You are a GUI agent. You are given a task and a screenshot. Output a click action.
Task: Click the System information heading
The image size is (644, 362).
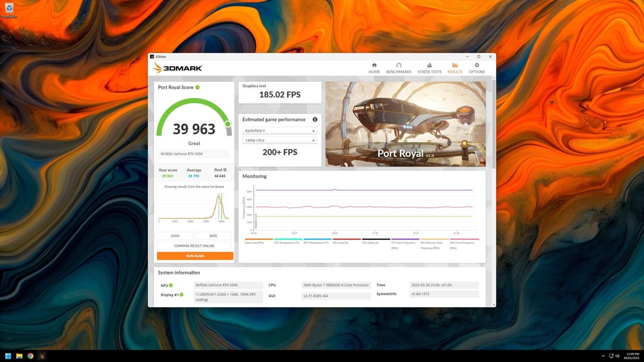[179, 273]
